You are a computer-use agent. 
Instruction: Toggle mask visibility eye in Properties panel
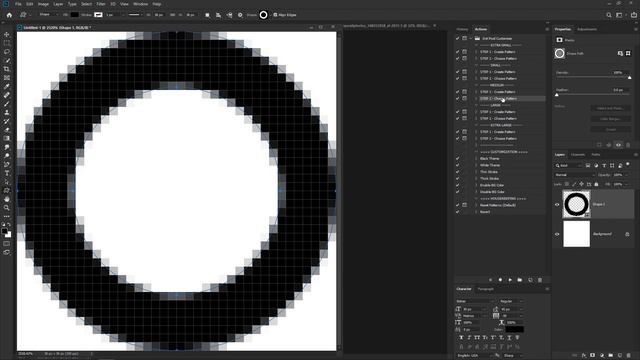(x=618, y=145)
